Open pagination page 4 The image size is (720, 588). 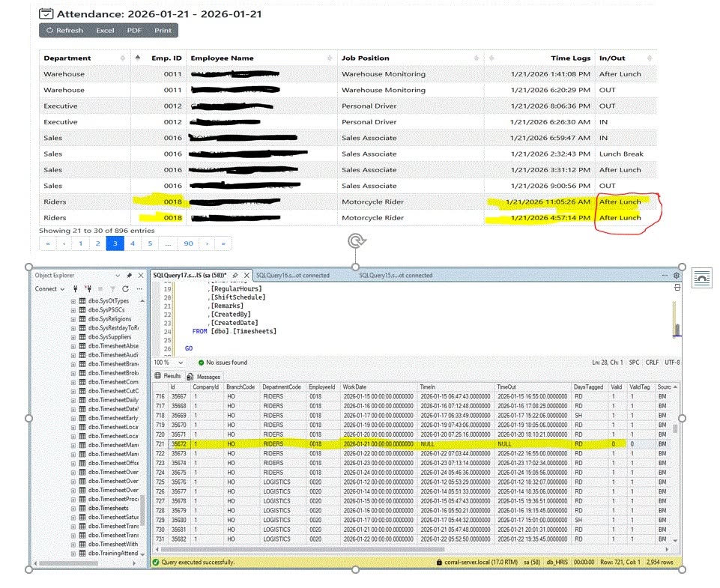tap(133, 243)
